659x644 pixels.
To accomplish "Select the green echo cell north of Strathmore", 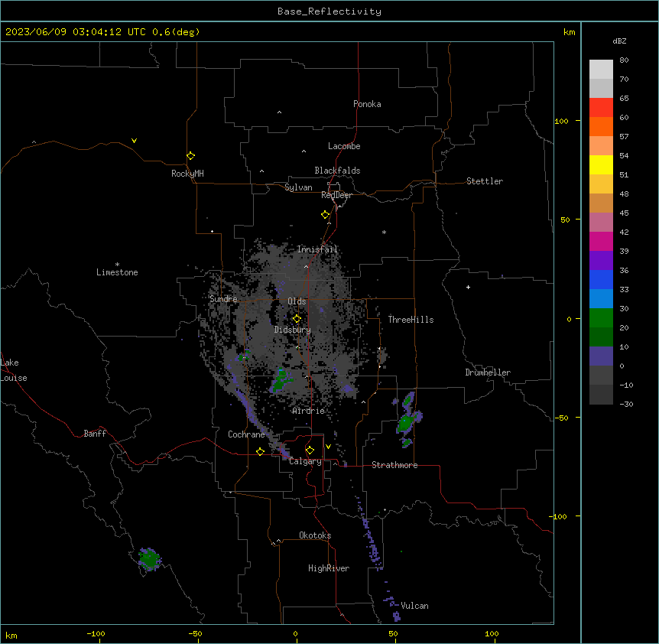I will click(406, 422).
